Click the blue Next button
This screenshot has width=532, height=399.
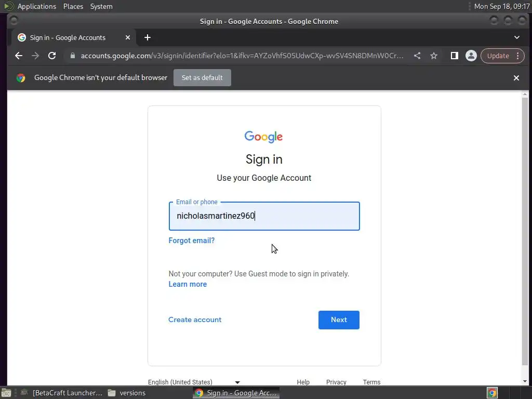pyautogui.click(x=339, y=320)
